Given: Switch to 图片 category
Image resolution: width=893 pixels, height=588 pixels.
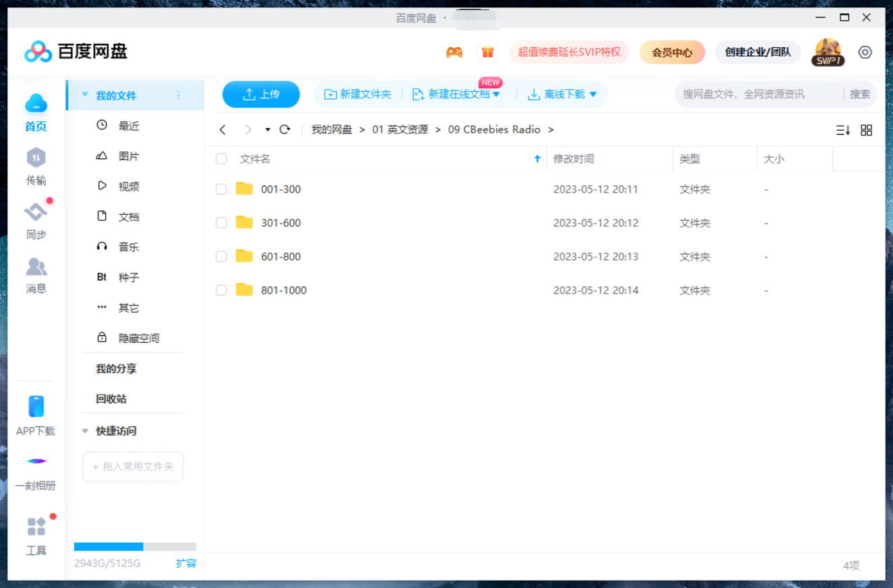Looking at the screenshot, I should pos(128,156).
